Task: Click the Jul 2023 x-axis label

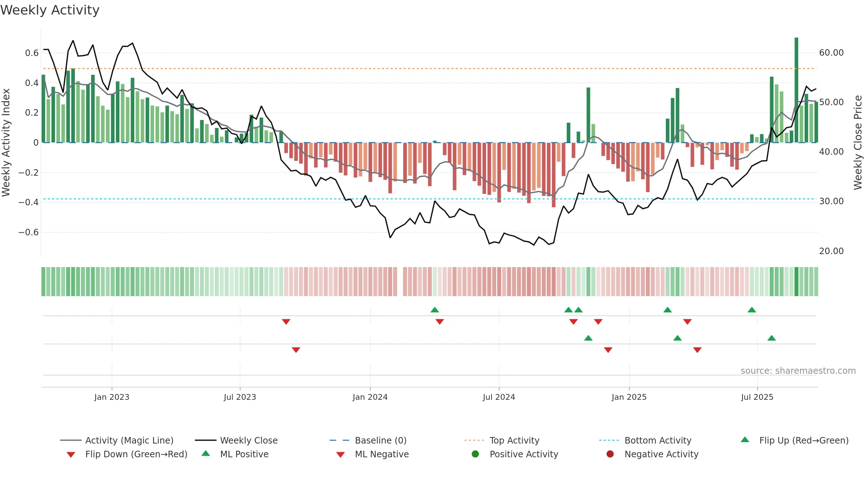Action: 240,397
